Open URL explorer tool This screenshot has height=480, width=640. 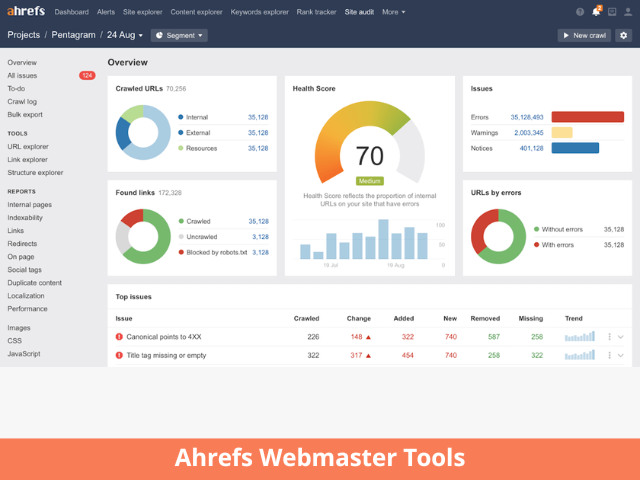pos(28,147)
